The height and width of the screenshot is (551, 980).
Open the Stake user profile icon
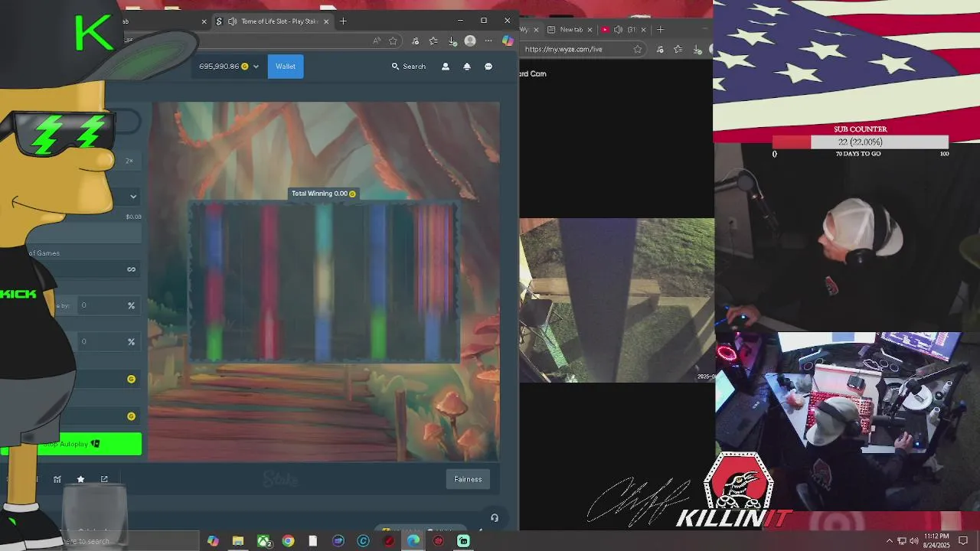[446, 67]
